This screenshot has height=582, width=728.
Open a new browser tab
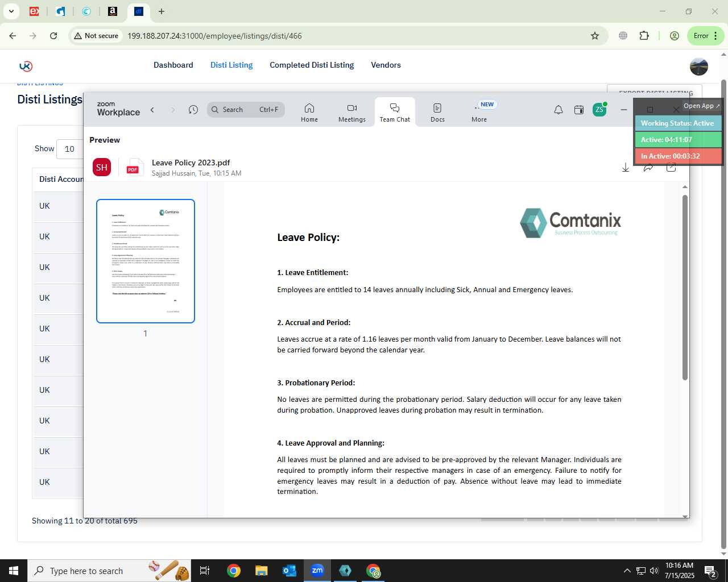(162, 11)
